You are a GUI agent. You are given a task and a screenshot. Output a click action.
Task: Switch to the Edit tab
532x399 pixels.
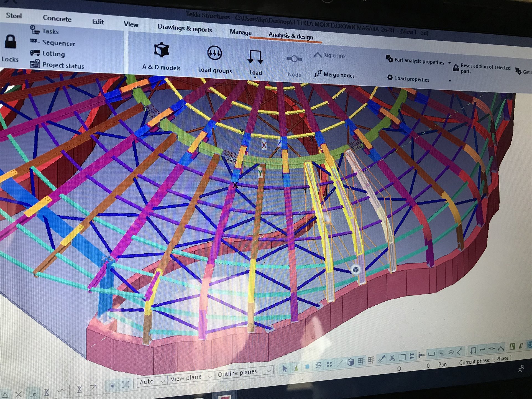pyautogui.click(x=98, y=21)
